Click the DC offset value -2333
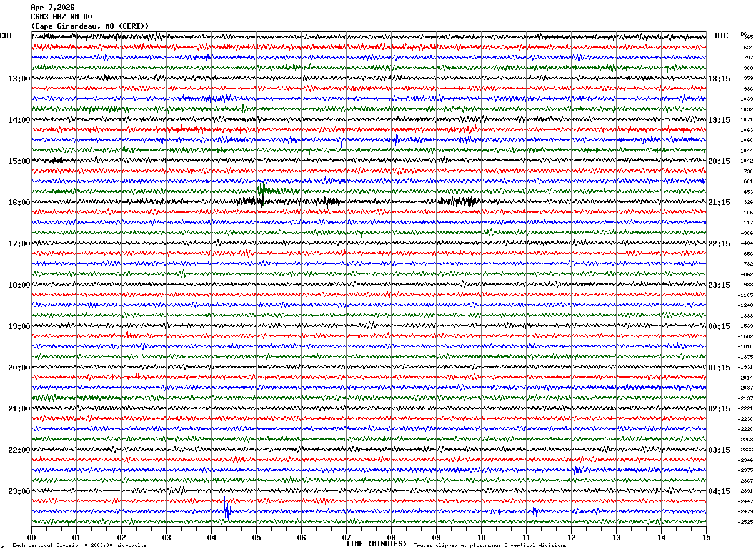 (x=745, y=450)
